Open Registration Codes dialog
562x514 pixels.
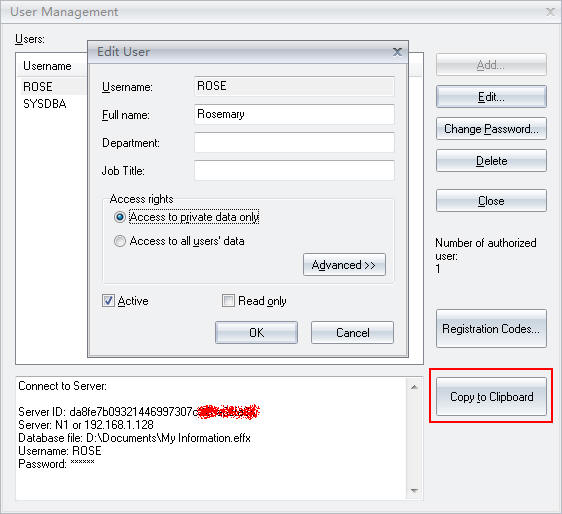[491, 329]
